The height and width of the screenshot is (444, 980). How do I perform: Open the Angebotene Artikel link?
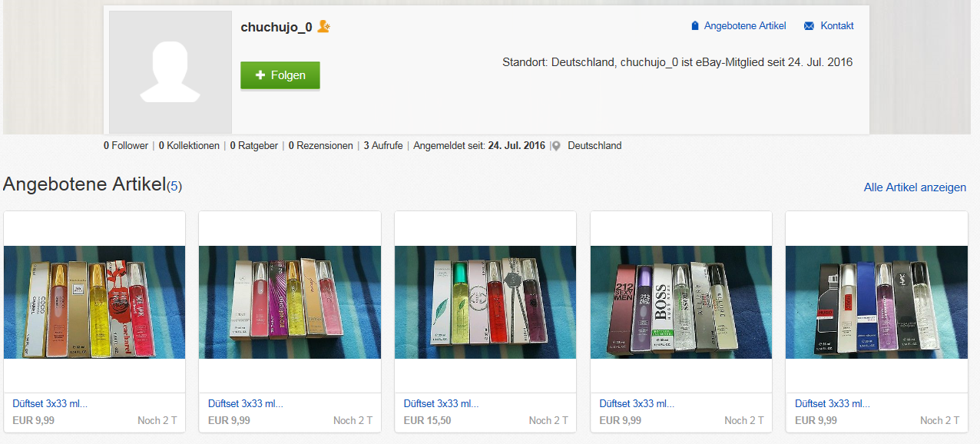click(x=745, y=26)
